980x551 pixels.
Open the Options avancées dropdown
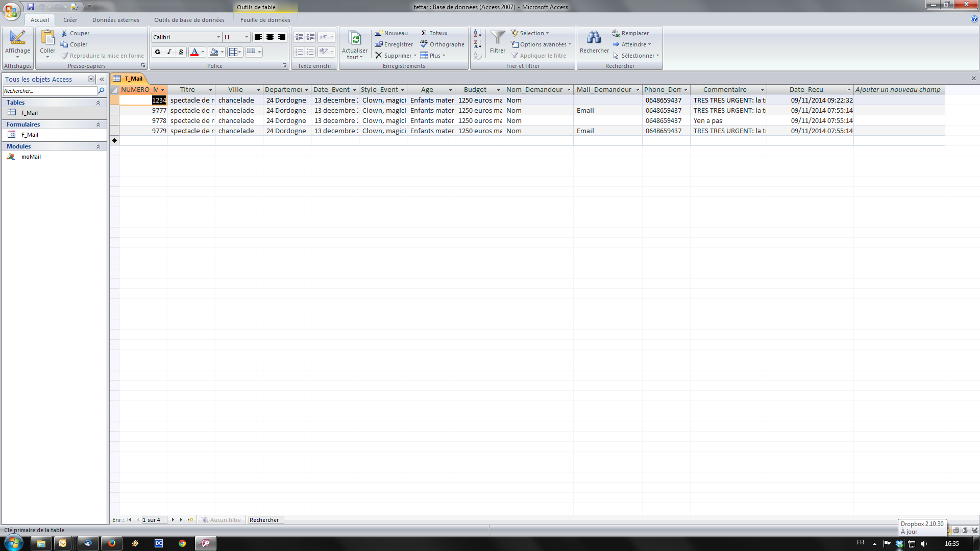pyautogui.click(x=542, y=44)
